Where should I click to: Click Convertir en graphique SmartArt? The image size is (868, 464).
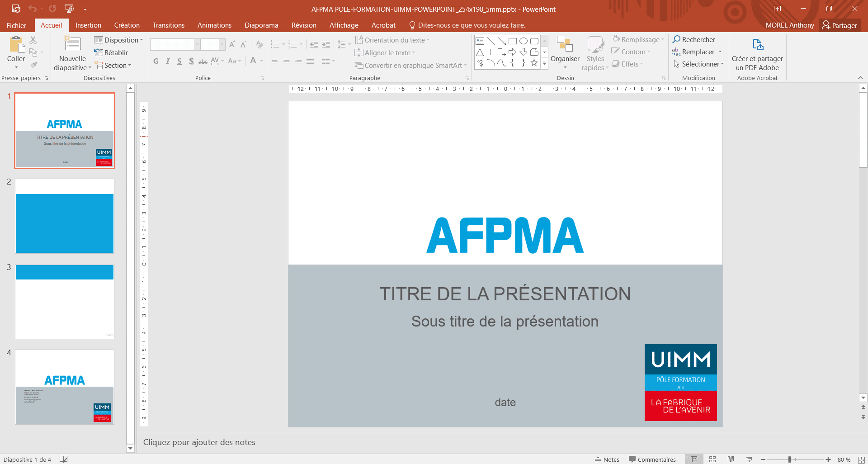(410, 65)
